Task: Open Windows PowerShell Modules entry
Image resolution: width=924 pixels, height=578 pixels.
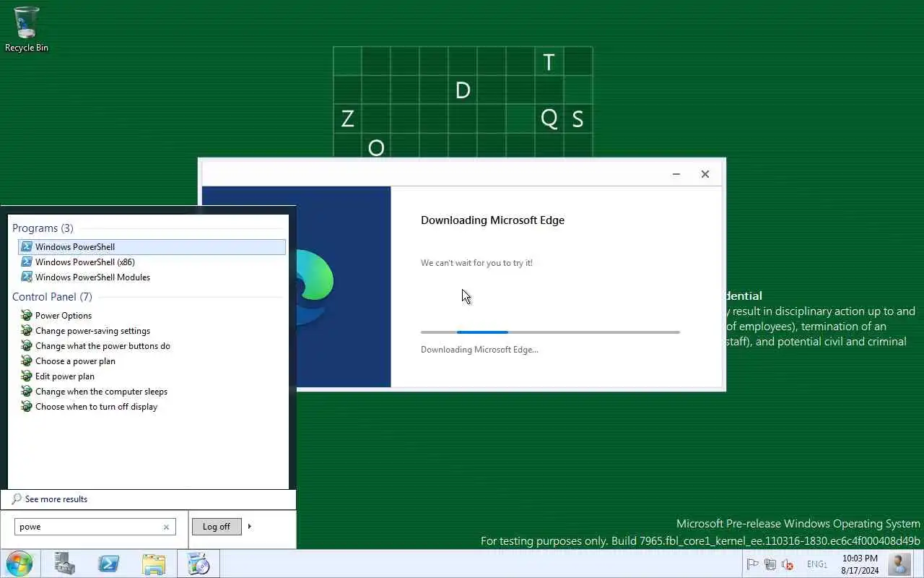Action: 152,277
